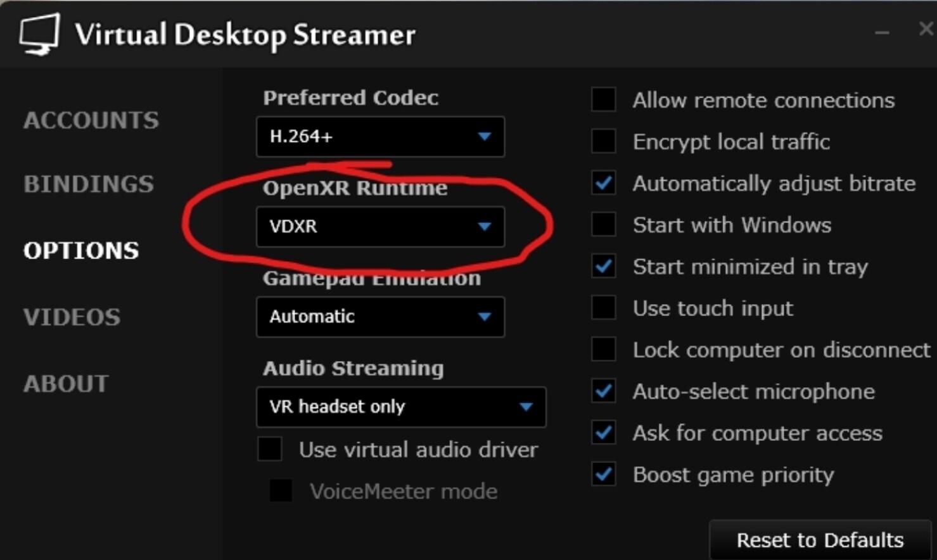
Task: Expand the OpenXR Runtime dropdown
Action: pos(380,226)
